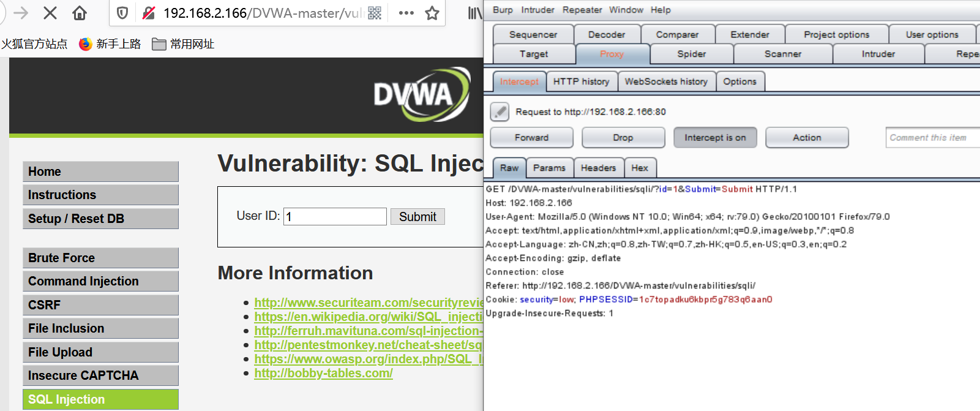Click the insecure connection lock icon
Viewport: 980px width, 411px height.
click(x=148, y=13)
